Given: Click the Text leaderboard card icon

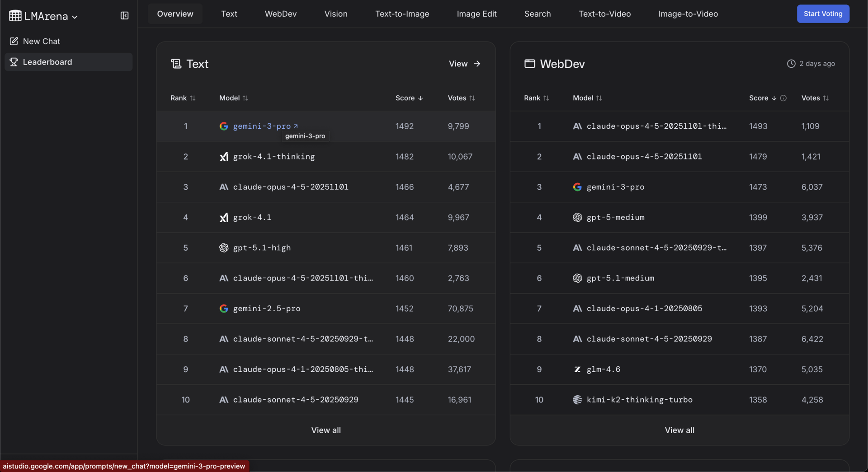Looking at the screenshot, I should (176, 64).
